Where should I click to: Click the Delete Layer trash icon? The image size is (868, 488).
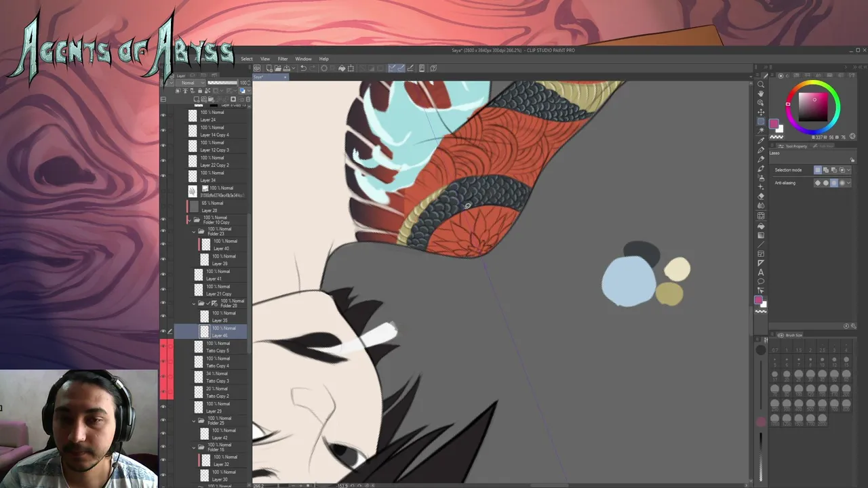click(x=248, y=99)
